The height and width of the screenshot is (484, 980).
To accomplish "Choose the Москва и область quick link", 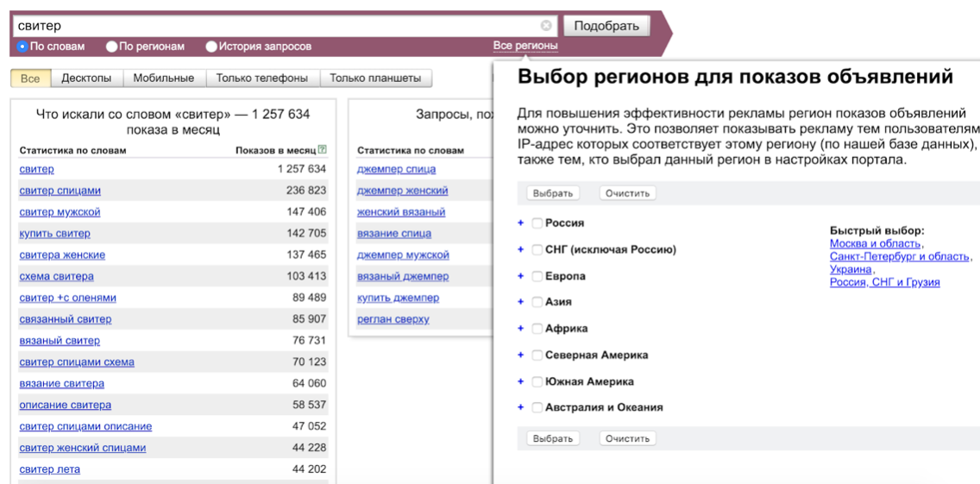I will [875, 244].
